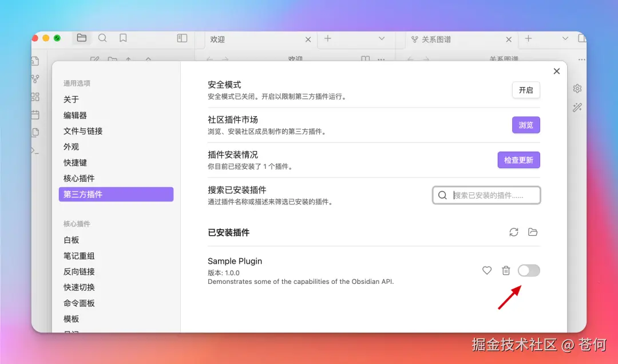The height and width of the screenshot is (364, 618).
Task: Close the settings dialog with the X
Action: coord(556,71)
